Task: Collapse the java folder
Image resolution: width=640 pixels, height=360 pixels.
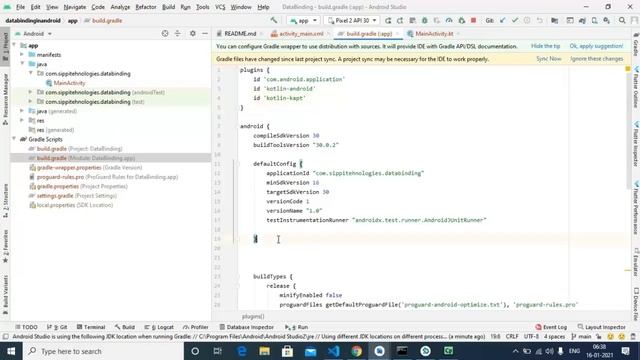Action: [22, 64]
